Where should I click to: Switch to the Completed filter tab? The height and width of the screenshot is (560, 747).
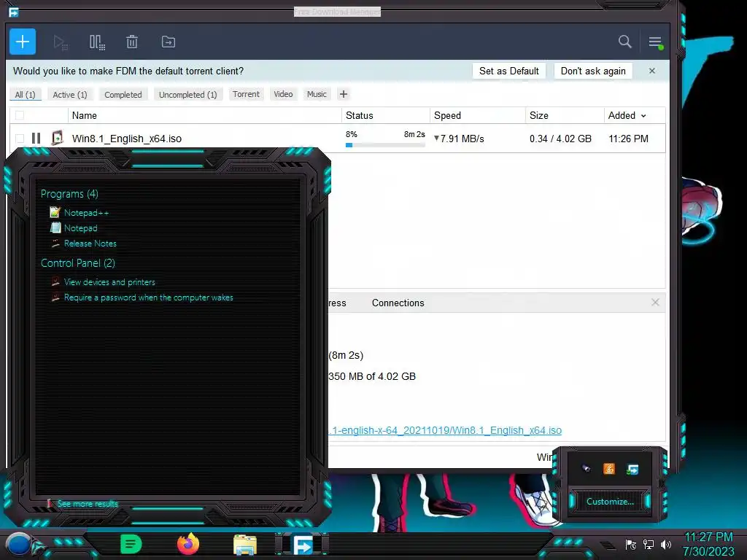point(123,94)
